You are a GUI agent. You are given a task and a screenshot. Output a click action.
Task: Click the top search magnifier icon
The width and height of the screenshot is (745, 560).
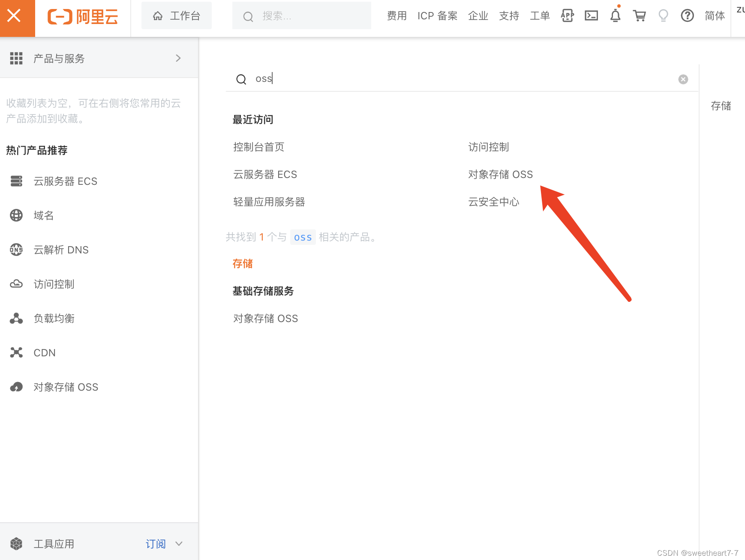point(248,17)
